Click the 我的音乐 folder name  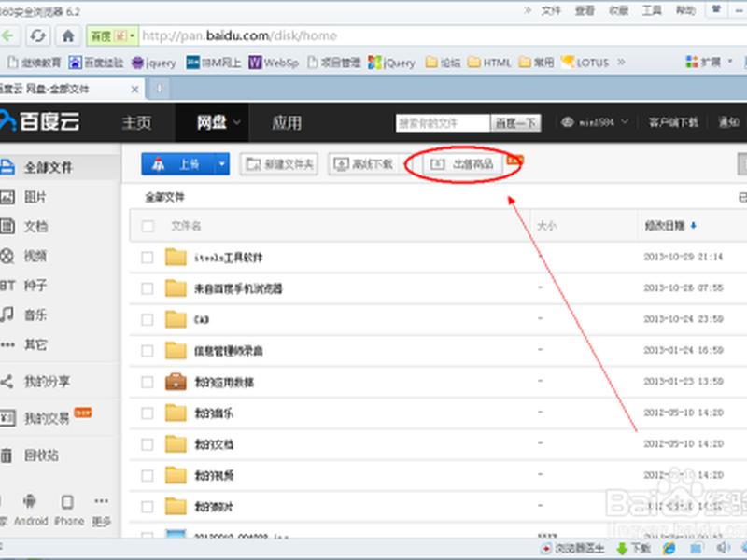214,413
